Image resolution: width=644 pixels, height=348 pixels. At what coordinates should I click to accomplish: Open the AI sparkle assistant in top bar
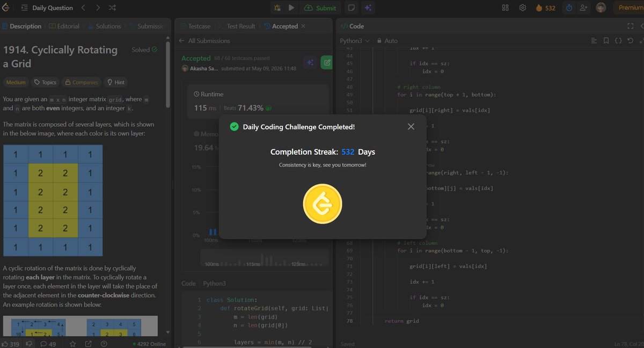pos(368,8)
